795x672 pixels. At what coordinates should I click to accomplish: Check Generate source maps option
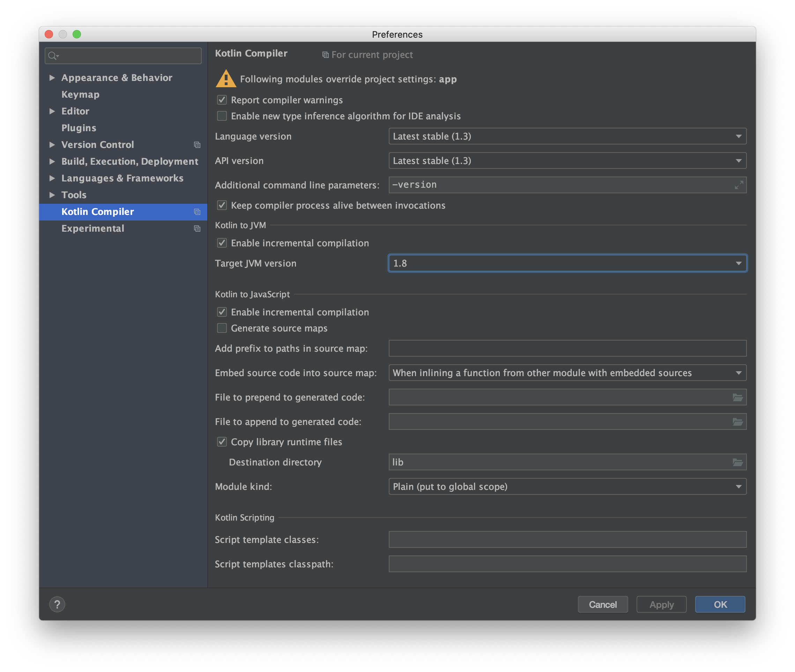(222, 328)
